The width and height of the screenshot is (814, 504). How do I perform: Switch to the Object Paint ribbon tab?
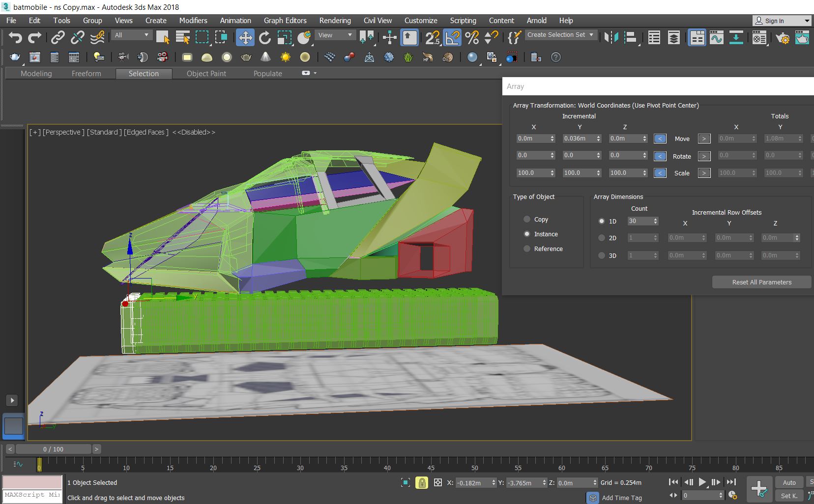pyautogui.click(x=206, y=74)
